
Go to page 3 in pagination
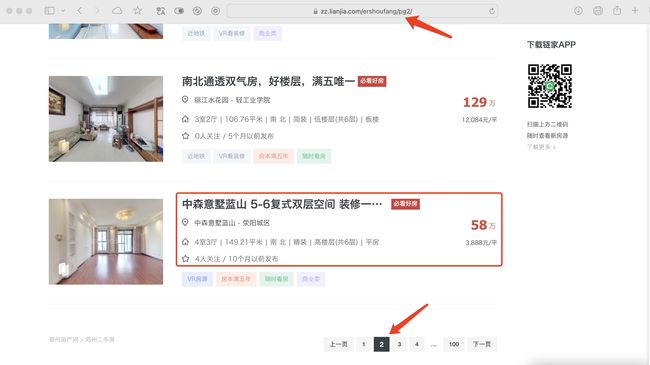(x=399, y=344)
